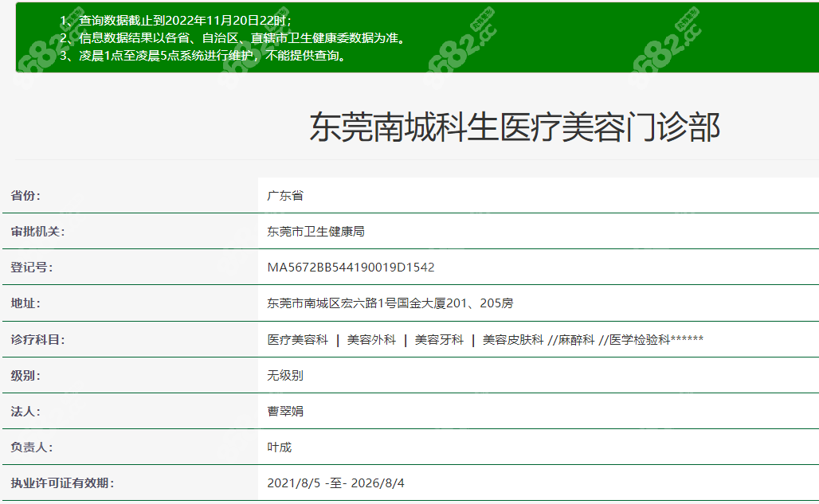Click the value 广东省
This screenshot has height=504, width=819.
(285, 196)
